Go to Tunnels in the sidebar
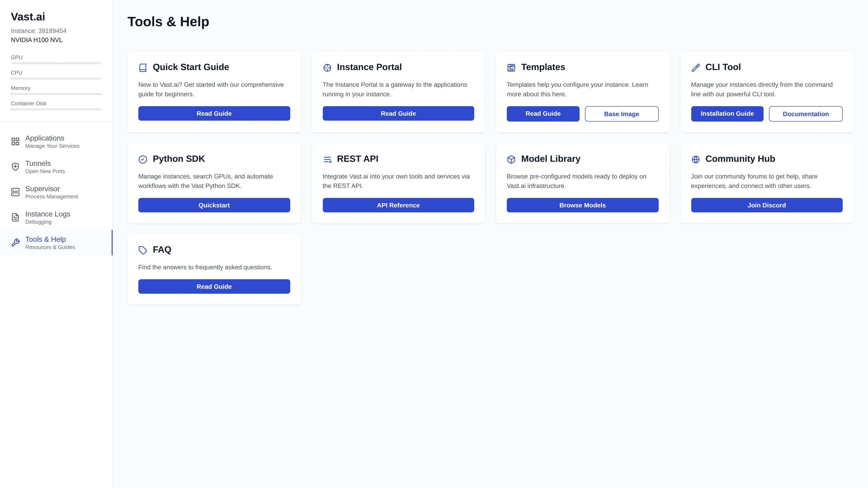This screenshot has width=868, height=488. [56, 167]
